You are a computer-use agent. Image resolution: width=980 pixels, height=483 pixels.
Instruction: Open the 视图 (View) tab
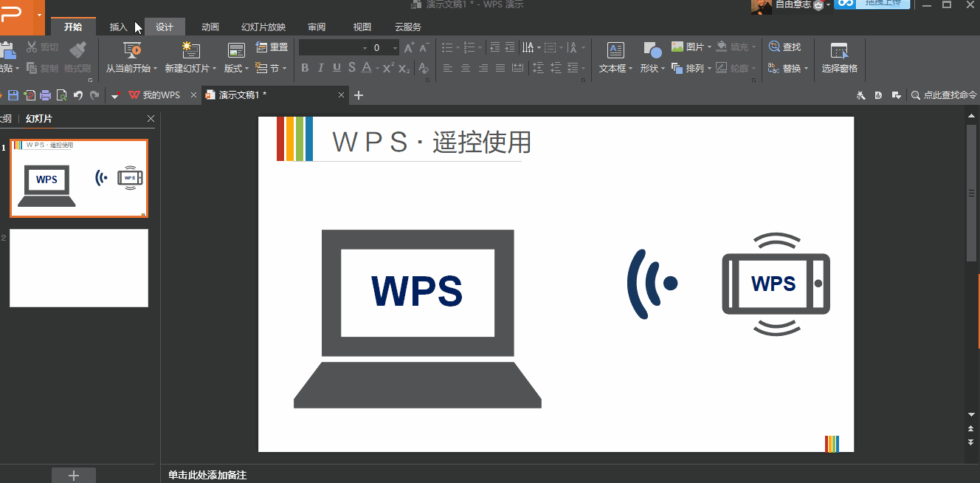coord(362,27)
